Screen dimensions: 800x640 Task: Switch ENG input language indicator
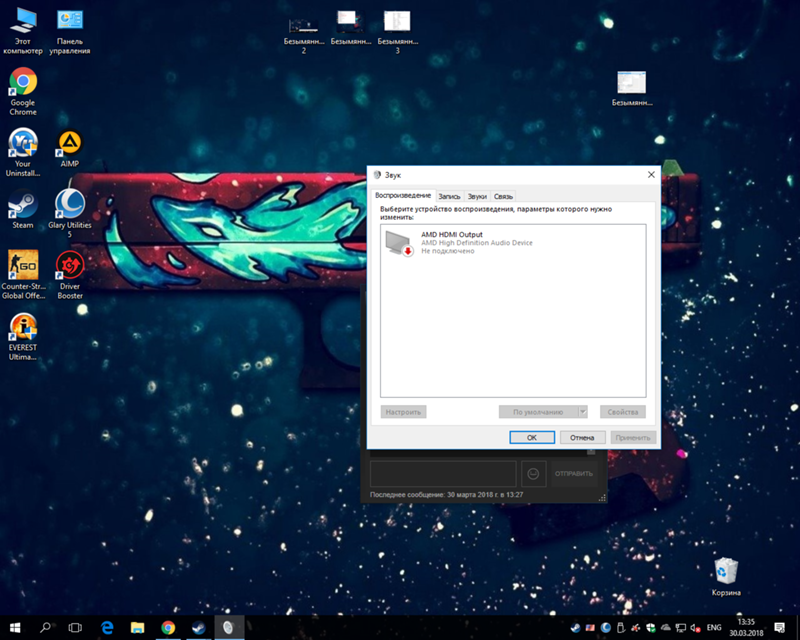(714, 628)
